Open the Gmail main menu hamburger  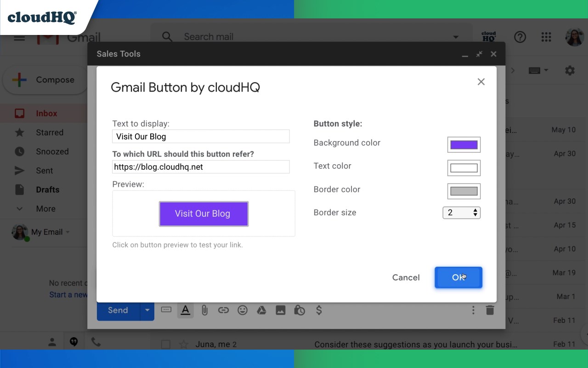[x=19, y=38]
